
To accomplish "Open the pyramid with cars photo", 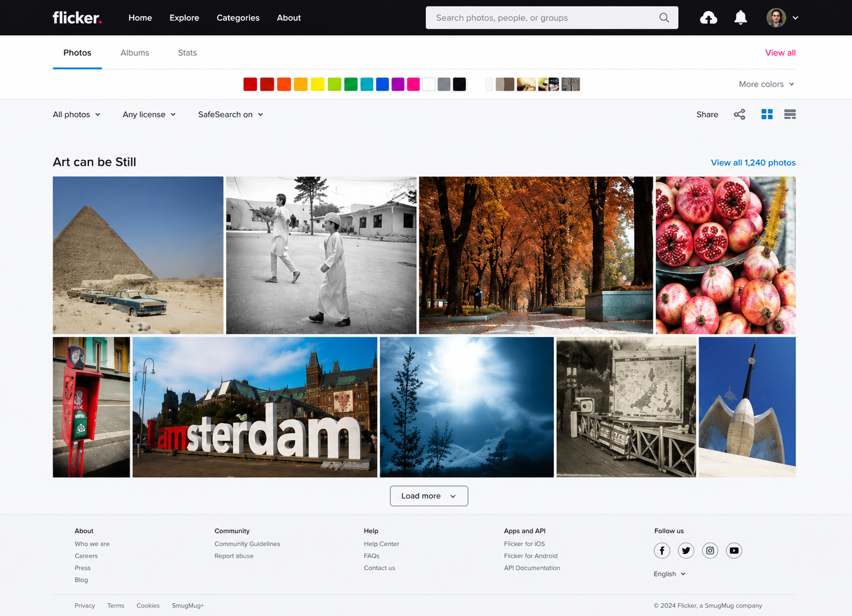I will pos(138,255).
